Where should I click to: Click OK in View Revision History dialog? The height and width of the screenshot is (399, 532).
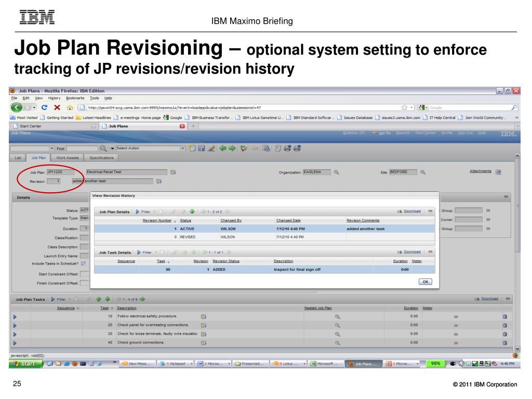[425, 282]
